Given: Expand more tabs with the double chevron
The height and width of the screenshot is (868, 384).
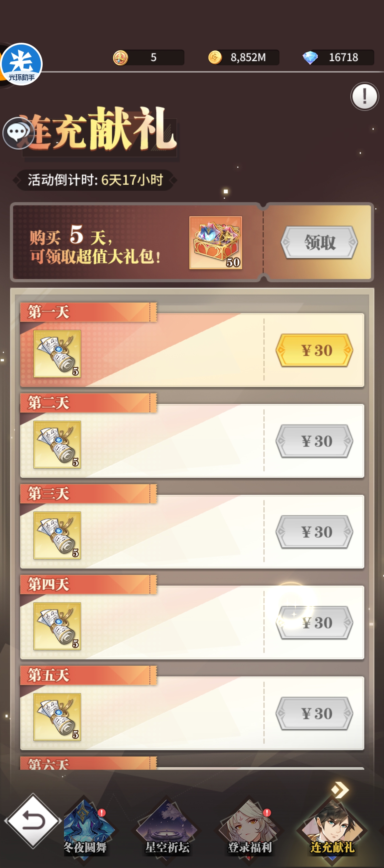Looking at the screenshot, I should 340,790.
